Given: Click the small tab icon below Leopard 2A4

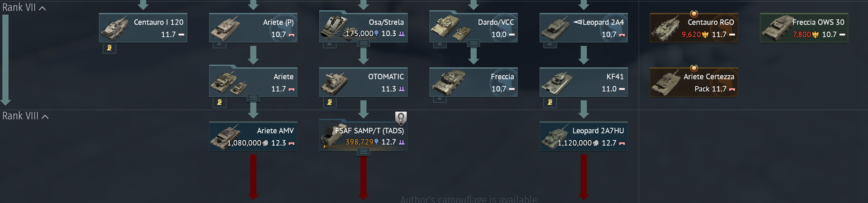Looking at the screenshot, I should pos(550,45).
